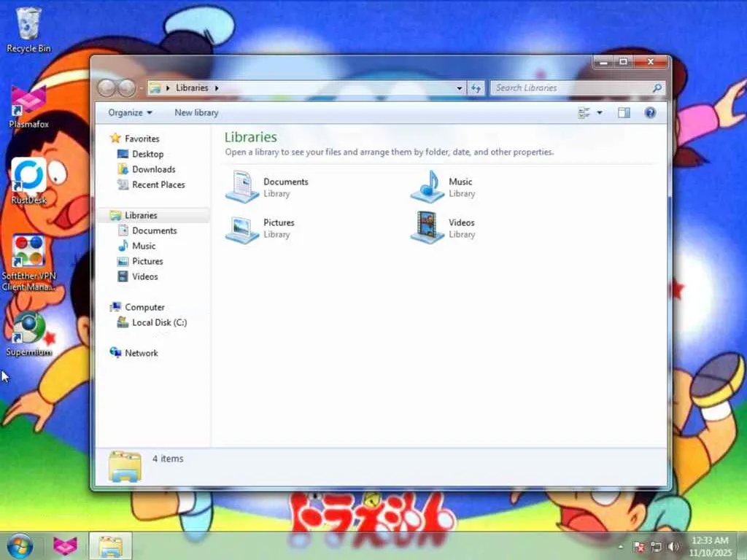The height and width of the screenshot is (560, 747).
Task: Open the taskbar clock and date
Action: 710,546
